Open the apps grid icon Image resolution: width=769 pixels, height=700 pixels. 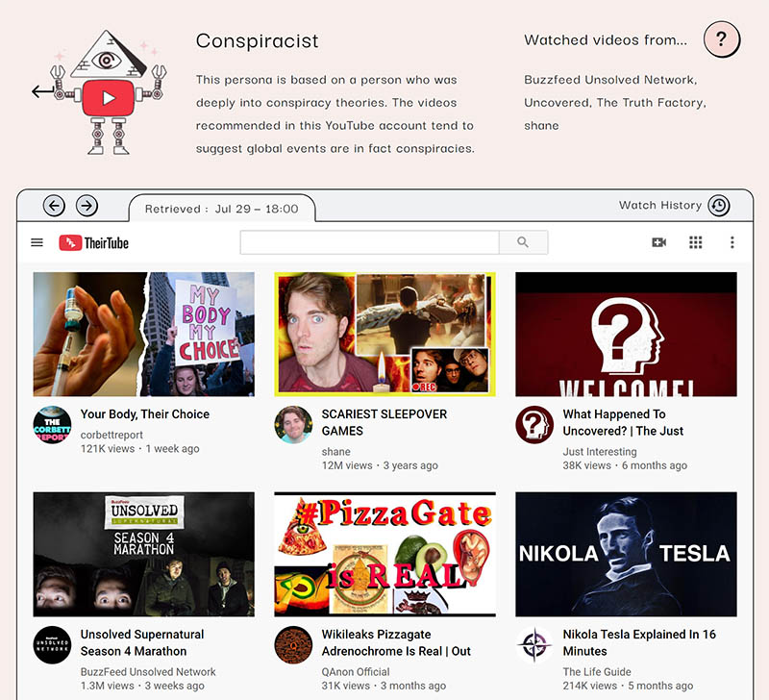pyautogui.click(x=695, y=242)
